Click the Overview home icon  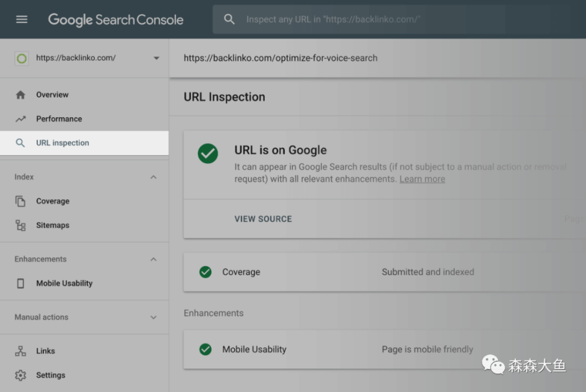click(21, 95)
